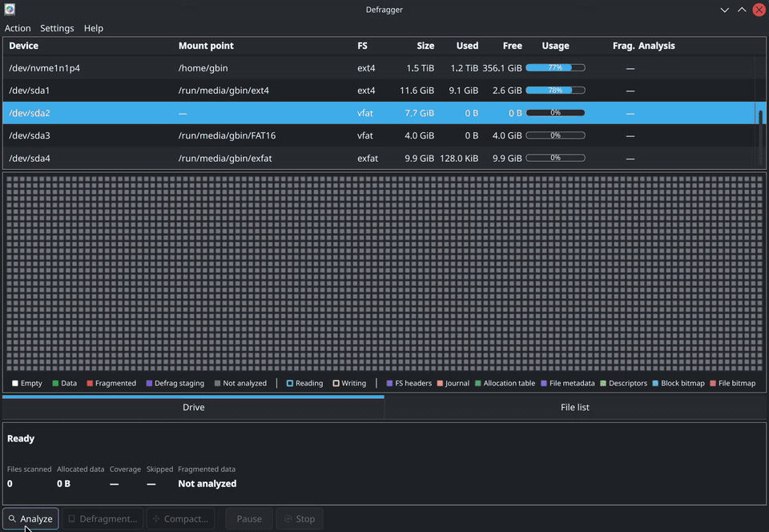Click the green Data legend swatch
This screenshot has height=532, width=769.
(x=55, y=384)
